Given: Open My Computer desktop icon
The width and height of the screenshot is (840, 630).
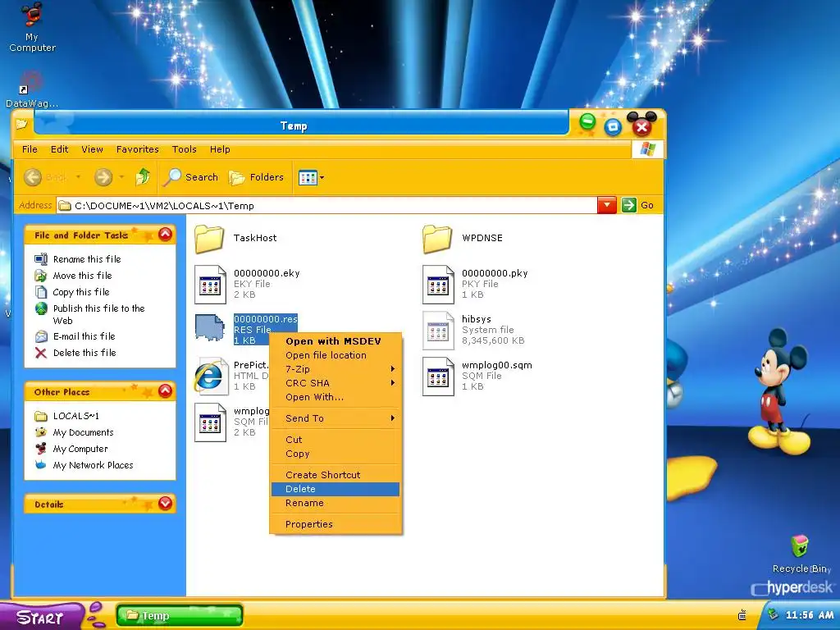Looking at the screenshot, I should [32, 27].
